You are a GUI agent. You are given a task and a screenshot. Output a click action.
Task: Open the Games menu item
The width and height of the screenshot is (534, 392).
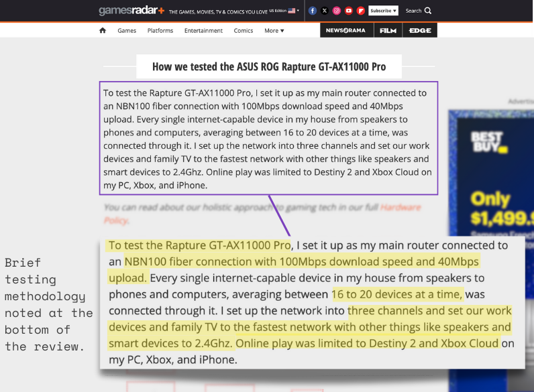127,31
